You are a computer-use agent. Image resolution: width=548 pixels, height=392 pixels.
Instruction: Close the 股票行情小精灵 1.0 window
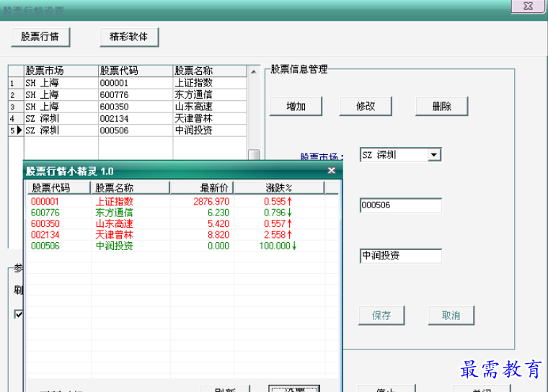(x=331, y=171)
